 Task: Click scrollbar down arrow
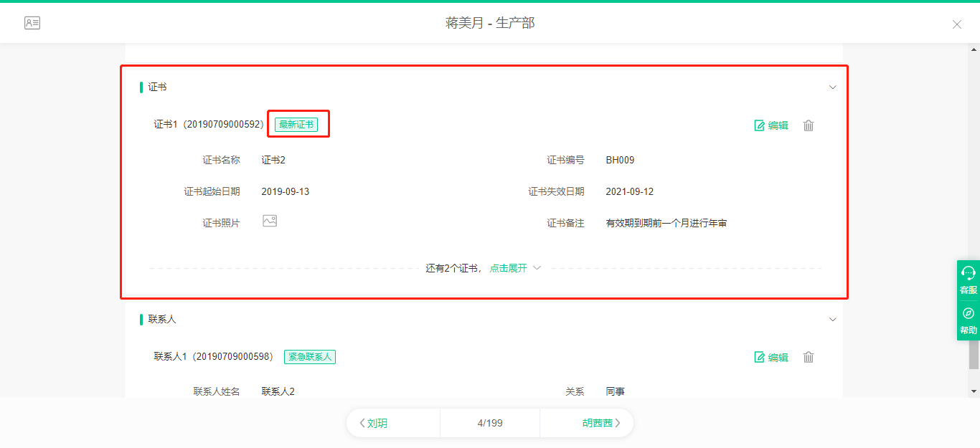(x=974, y=391)
